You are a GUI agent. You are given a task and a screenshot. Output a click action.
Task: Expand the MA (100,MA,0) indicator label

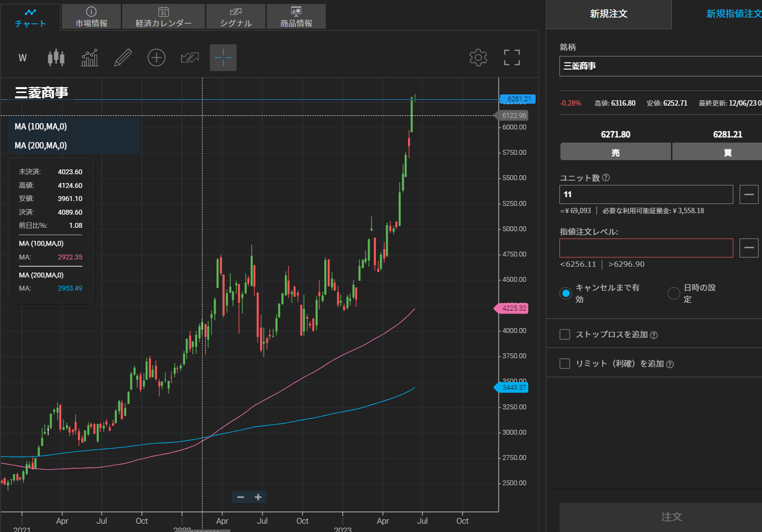41,127
